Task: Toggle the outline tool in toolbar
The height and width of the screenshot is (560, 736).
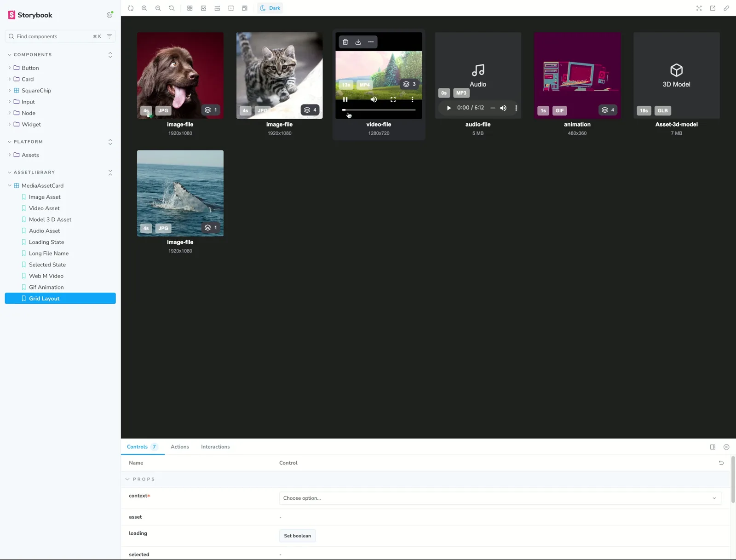Action: point(231,8)
